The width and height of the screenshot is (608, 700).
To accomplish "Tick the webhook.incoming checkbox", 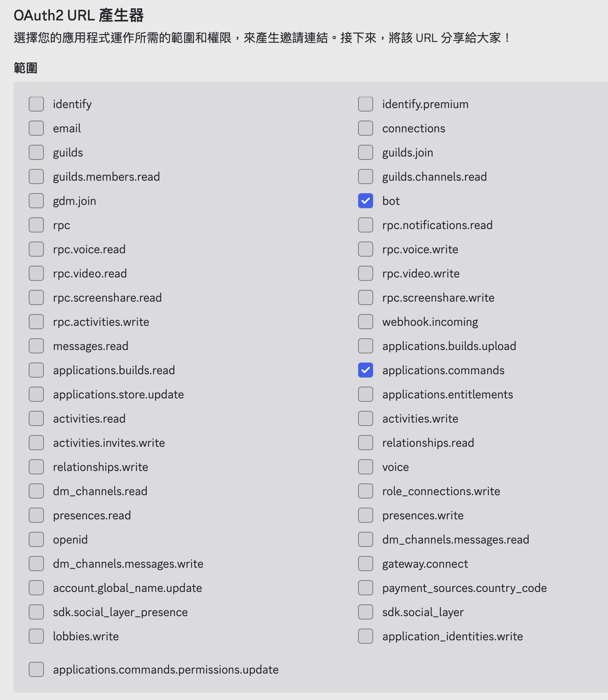I will coord(366,322).
